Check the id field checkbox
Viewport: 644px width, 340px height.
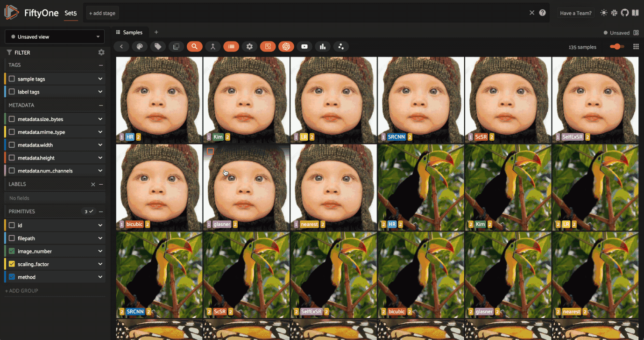click(x=12, y=225)
